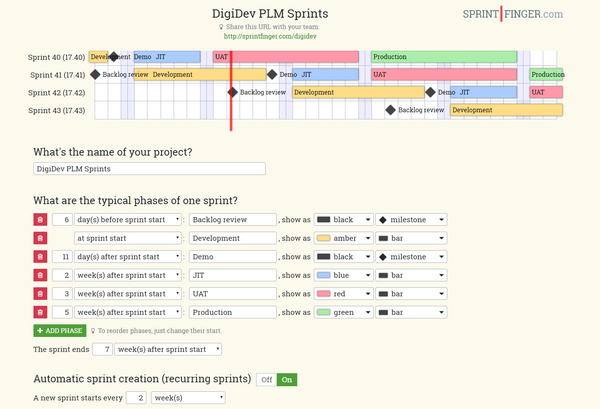Edit Demo days number field

coord(62,257)
